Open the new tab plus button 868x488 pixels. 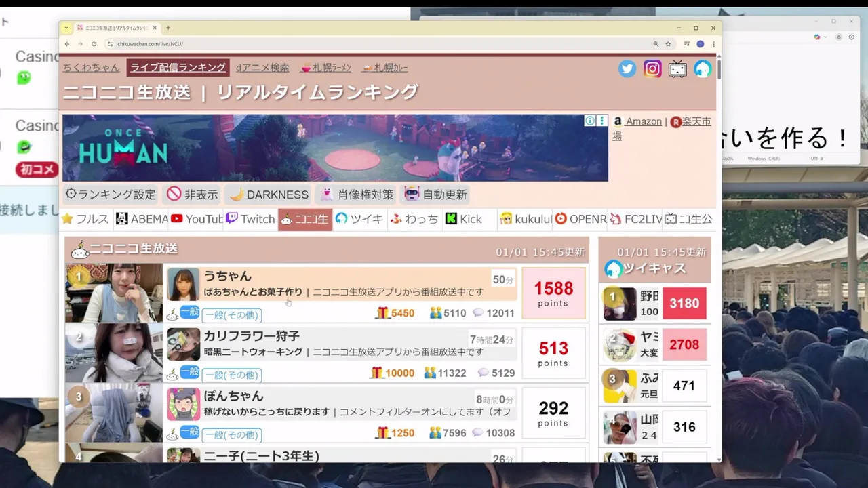(x=168, y=28)
